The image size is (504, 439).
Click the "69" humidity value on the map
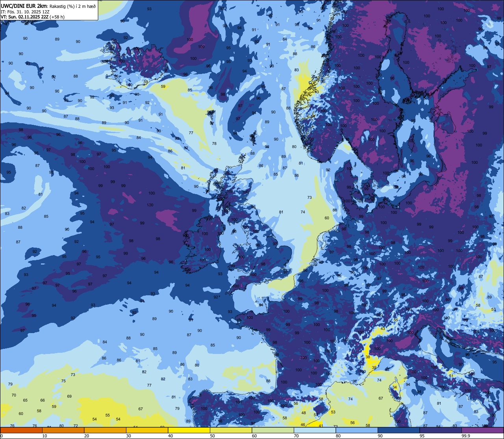coord(69,396)
